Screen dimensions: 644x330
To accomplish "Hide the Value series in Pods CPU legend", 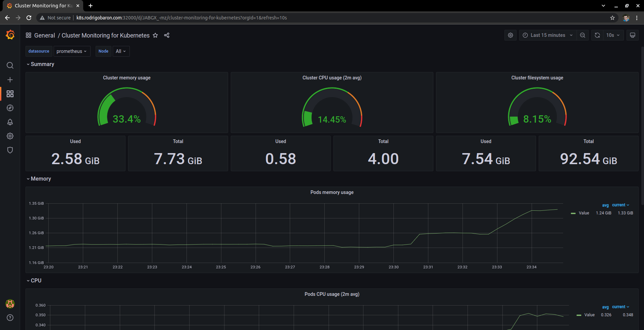I will 589,315.
